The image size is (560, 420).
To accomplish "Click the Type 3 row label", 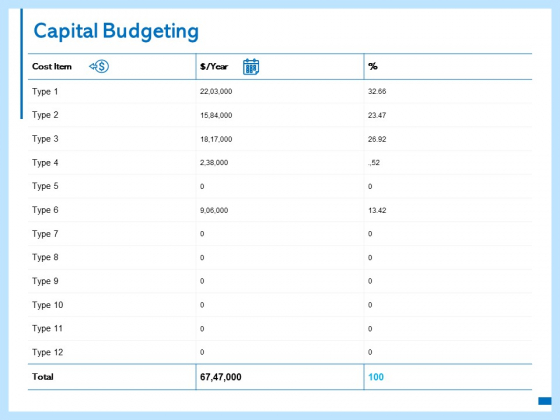I will coord(45,139).
